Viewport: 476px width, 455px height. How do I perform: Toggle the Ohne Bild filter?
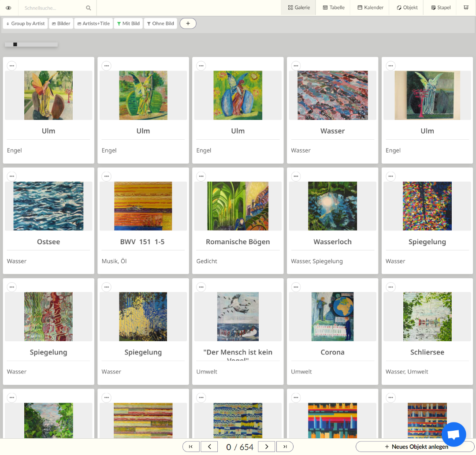pos(160,23)
